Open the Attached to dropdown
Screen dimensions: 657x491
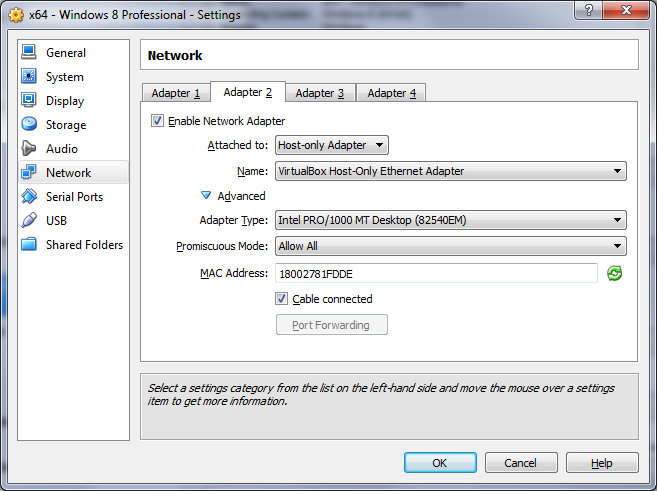(331, 145)
